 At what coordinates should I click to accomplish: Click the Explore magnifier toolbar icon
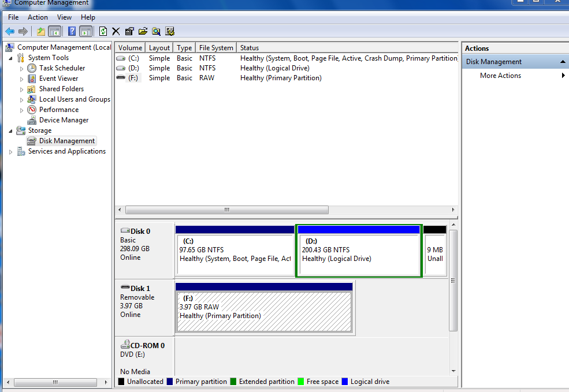pyautogui.click(x=157, y=32)
